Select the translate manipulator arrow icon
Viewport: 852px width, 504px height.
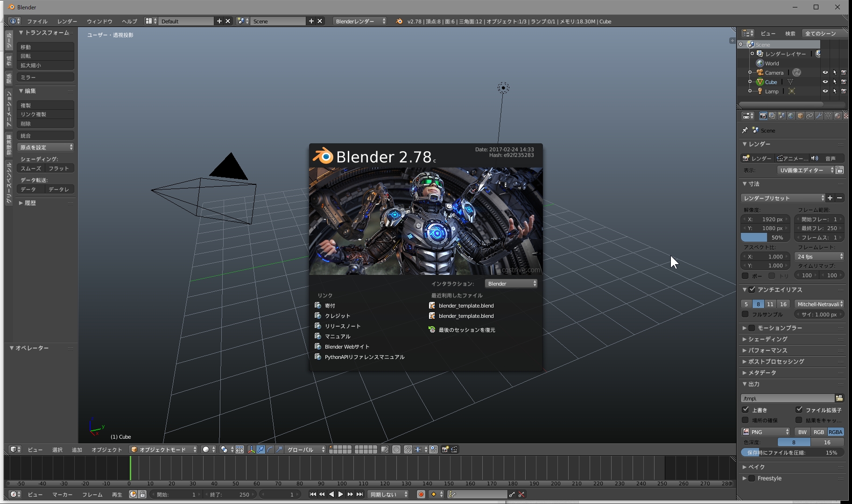[x=261, y=449]
